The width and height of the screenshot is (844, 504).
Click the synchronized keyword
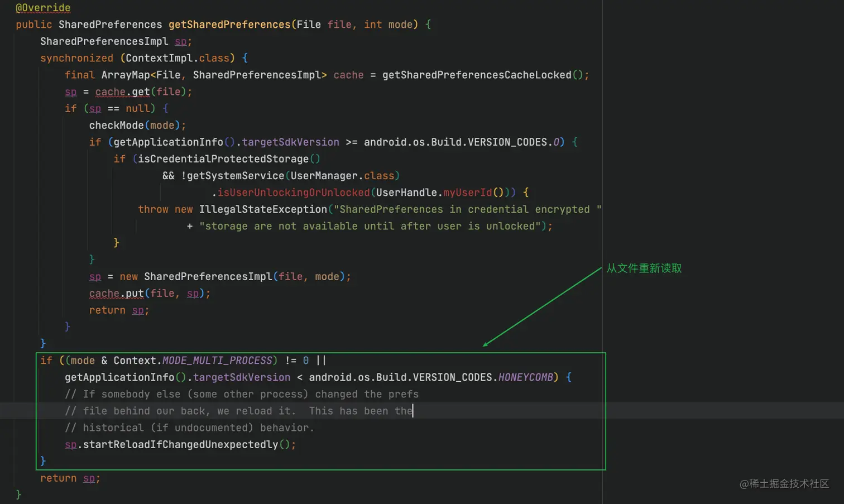[x=76, y=58]
